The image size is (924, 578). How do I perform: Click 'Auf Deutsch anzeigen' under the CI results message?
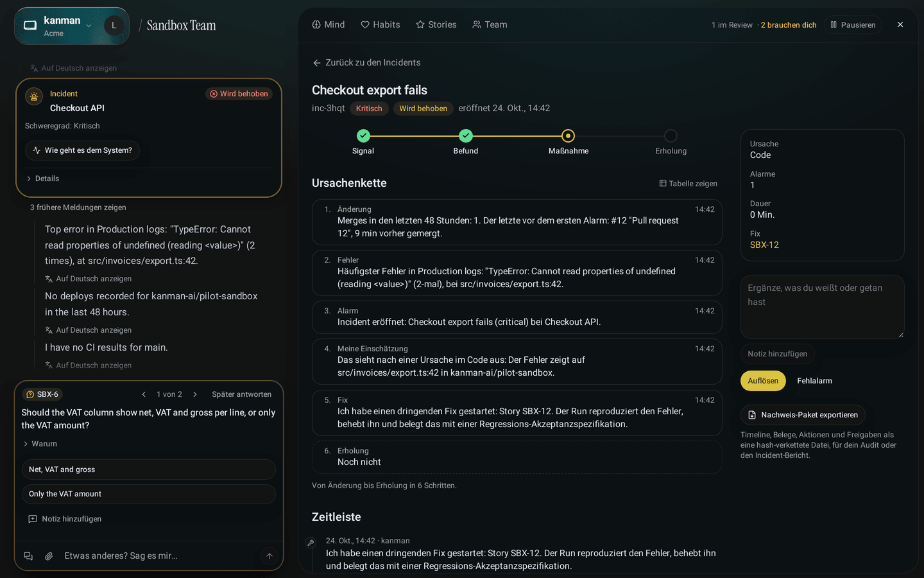pyautogui.click(x=88, y=365)
